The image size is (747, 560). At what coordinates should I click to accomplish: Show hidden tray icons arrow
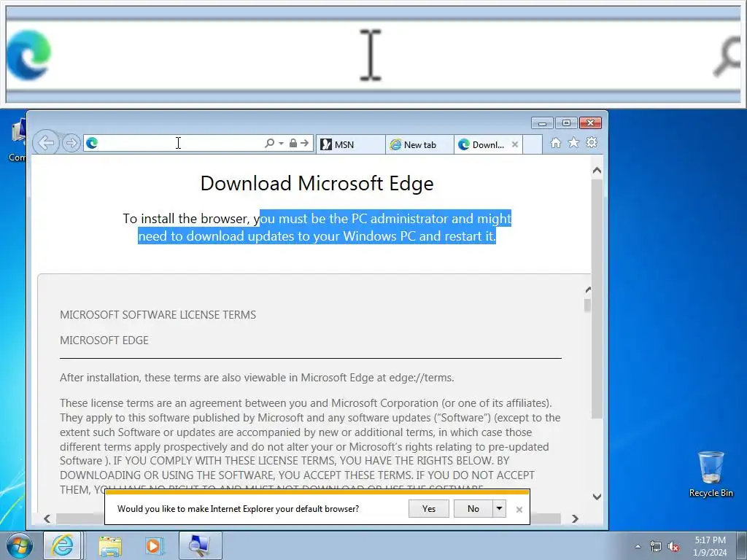click(638, 546)
